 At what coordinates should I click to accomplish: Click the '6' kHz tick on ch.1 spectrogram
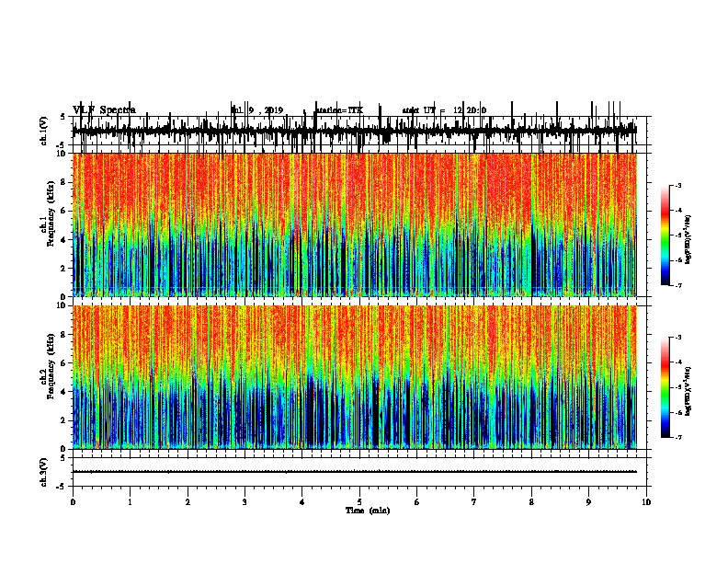pos(63,211)
